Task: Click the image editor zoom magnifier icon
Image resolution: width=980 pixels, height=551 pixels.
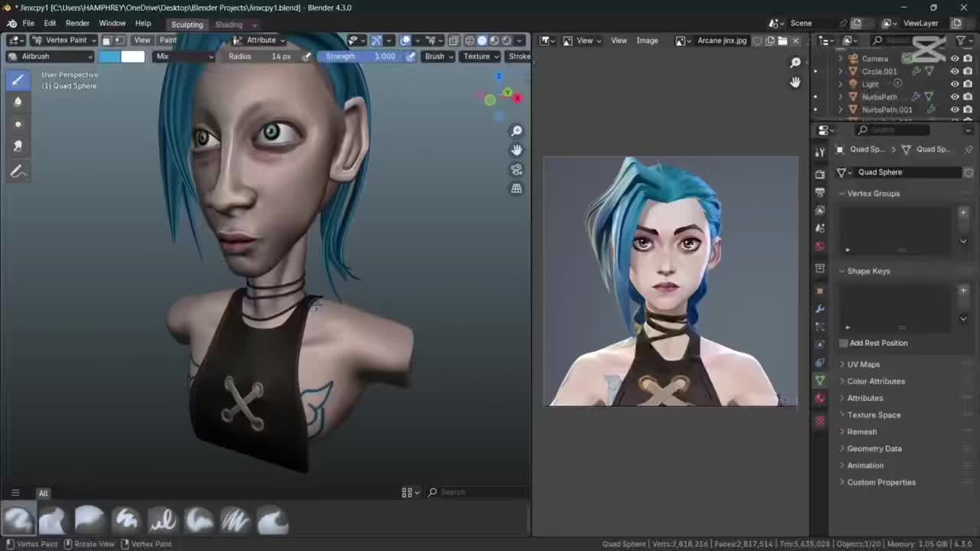Action: pyautogui.click(x=795, y=63)
